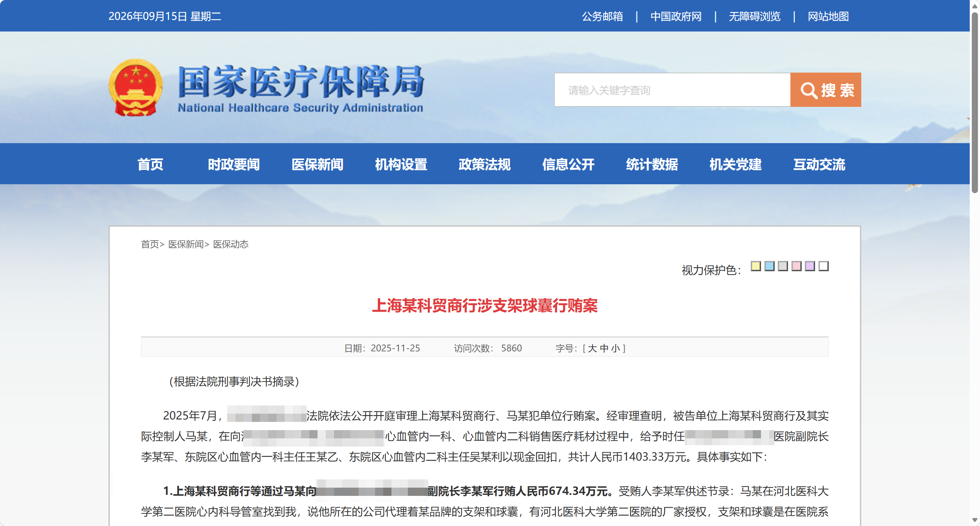
Task: Click the text (根据法院刑事判决书摘录)
Action: point(234,381)
